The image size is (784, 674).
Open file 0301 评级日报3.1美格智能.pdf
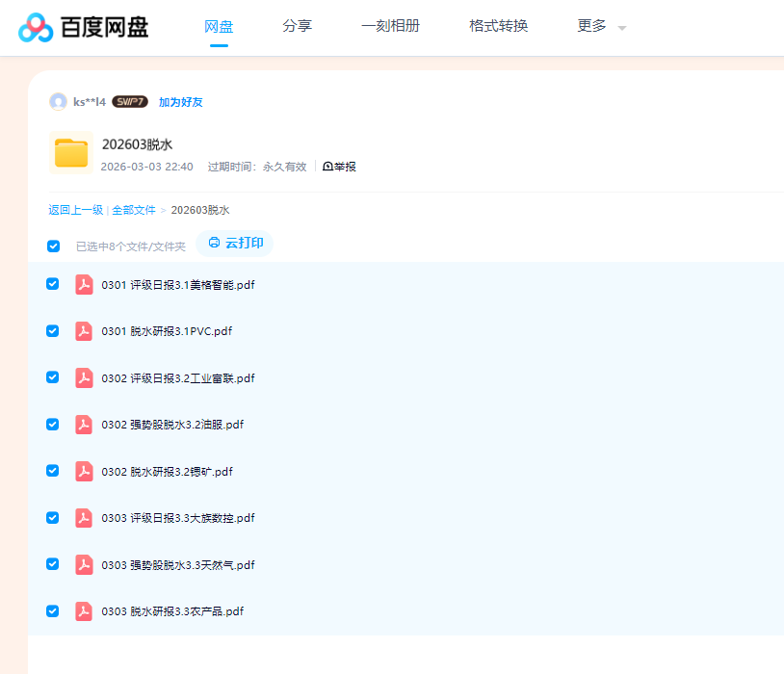(178, 285)
